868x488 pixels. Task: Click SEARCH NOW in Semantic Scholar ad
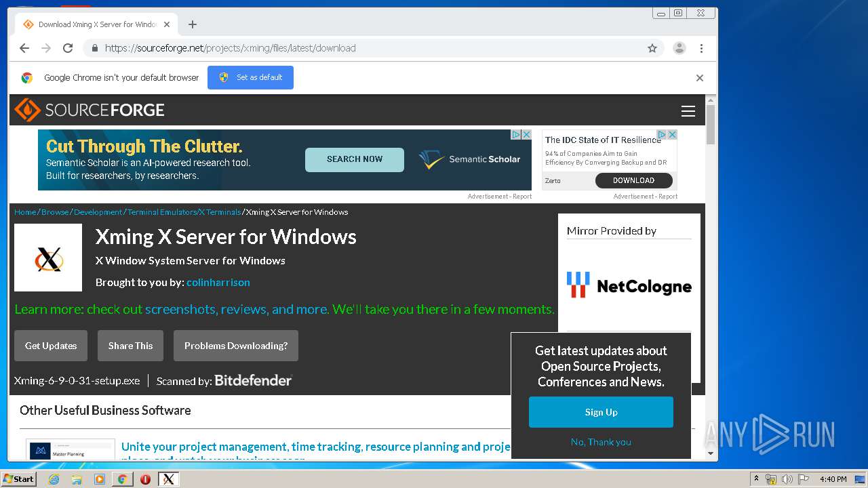coord(355,159)
